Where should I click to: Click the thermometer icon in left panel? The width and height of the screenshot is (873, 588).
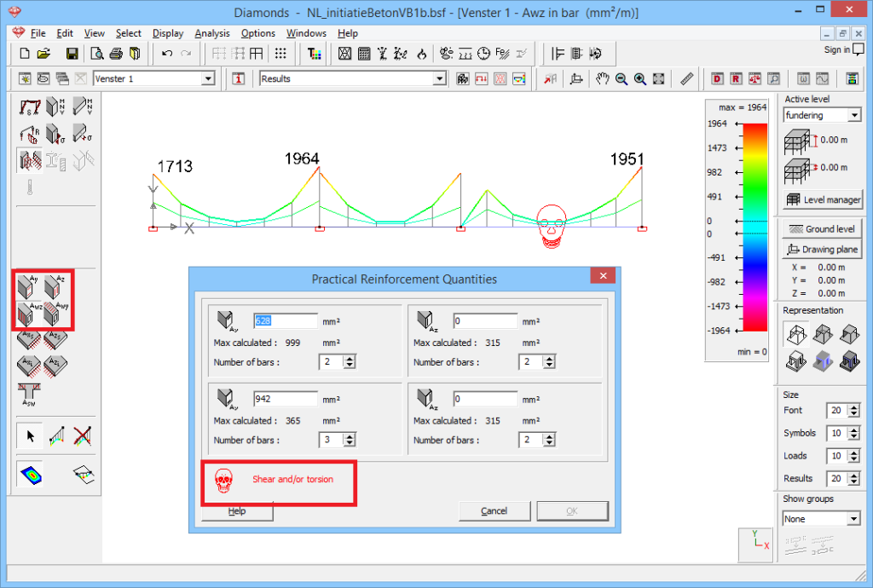[30, 187]
